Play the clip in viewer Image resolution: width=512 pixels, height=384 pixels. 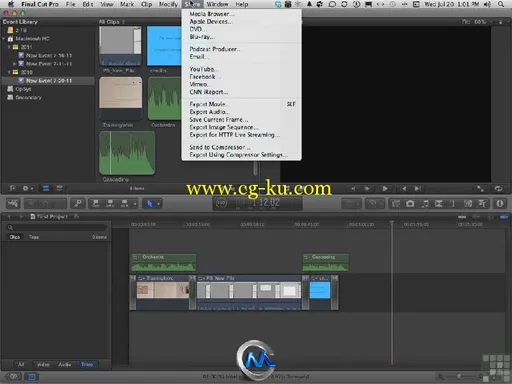[x=385, y=188]
